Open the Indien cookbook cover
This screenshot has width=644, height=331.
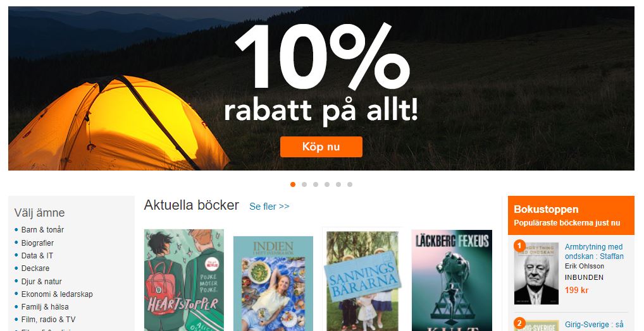(273, 284)
